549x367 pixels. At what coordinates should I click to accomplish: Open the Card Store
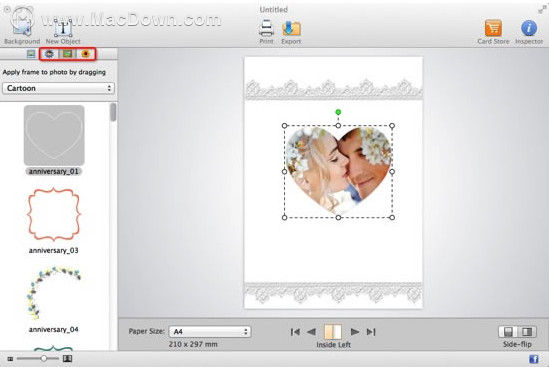(x=493, y=32)
